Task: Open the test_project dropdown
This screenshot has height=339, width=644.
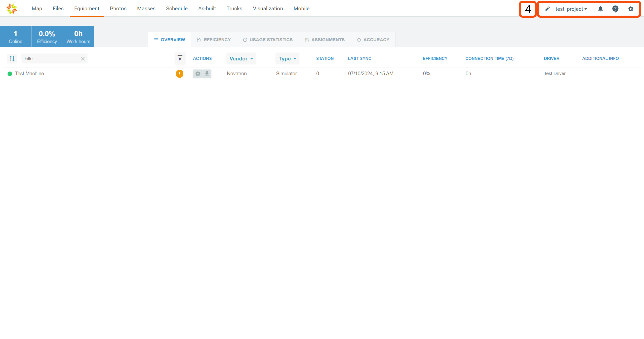Action: (571, 9)
